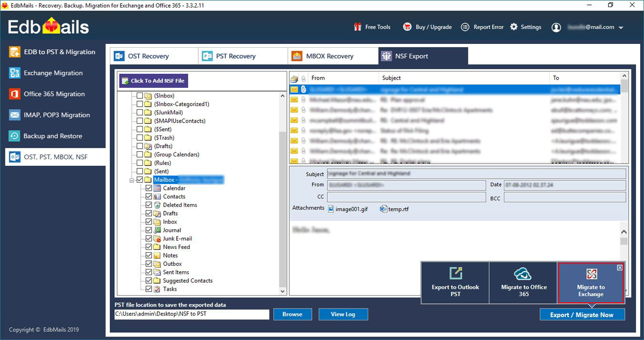Click folder tree scrollbar down arrow
644x340 pixels.
coord(282,291)
